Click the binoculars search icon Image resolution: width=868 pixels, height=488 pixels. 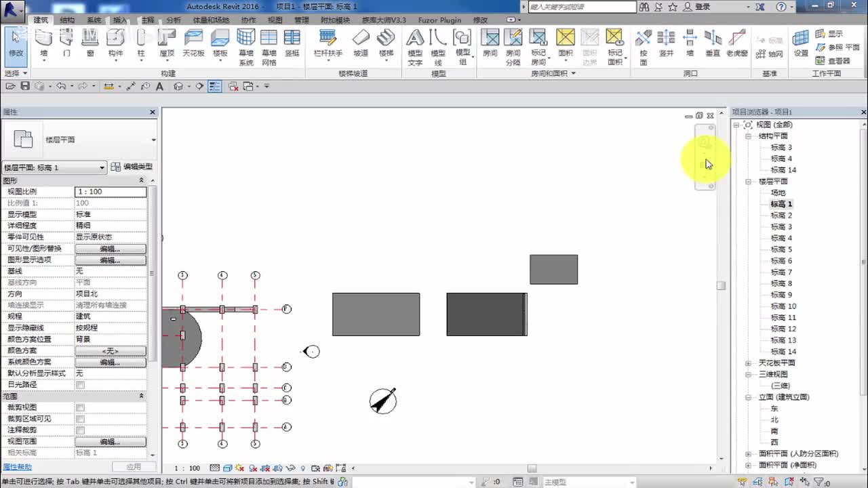643,7
